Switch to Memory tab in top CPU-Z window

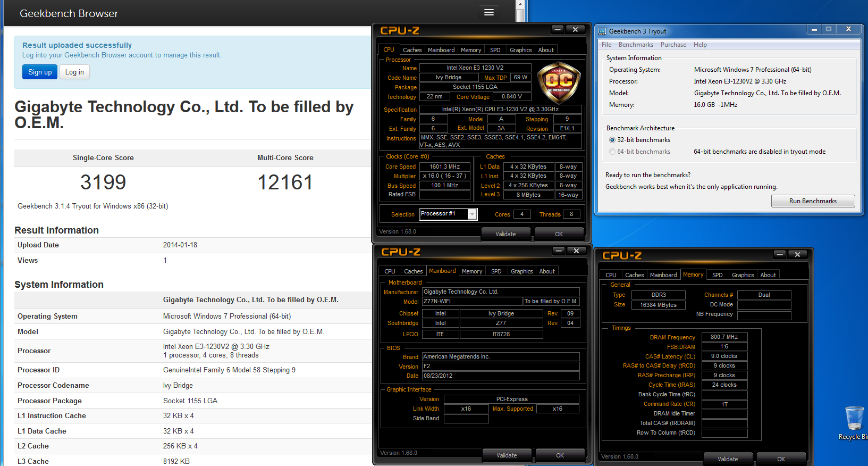point(471,50)
